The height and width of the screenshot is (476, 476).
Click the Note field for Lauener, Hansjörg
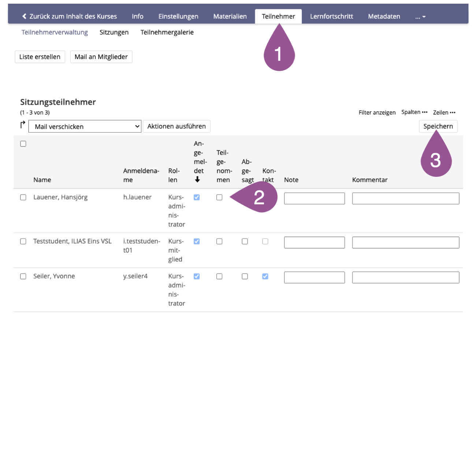coord(314,198)
